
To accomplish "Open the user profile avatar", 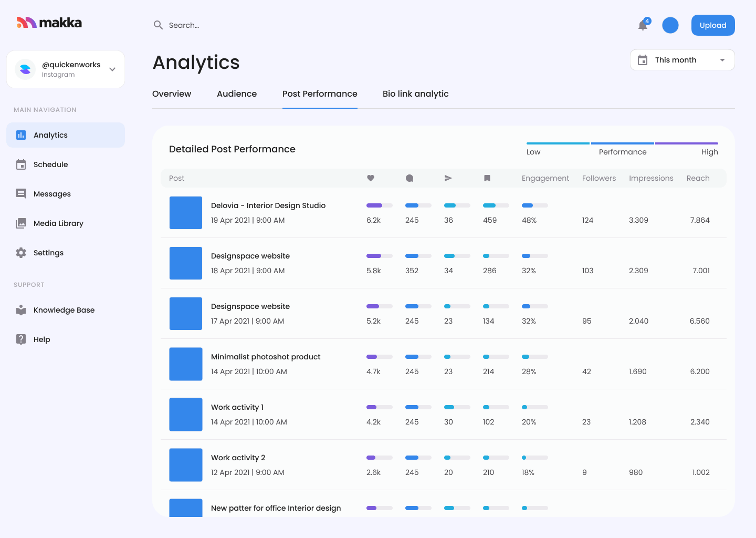I will 670,25.
